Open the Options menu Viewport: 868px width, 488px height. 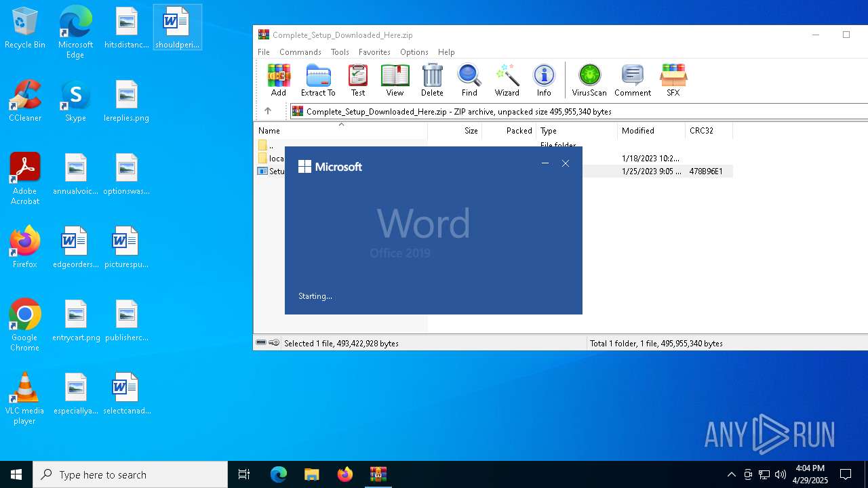(414, 52)
